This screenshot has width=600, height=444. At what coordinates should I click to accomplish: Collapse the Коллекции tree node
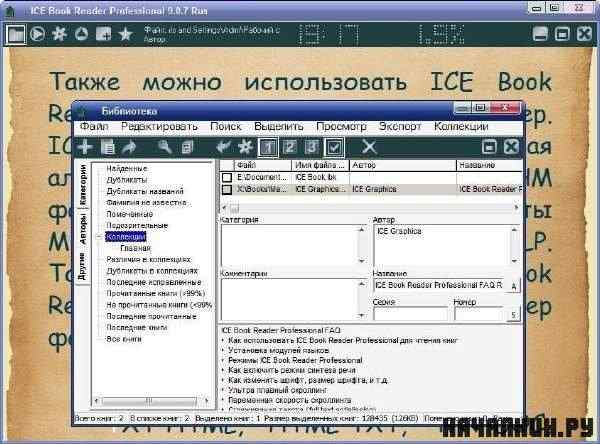coord(98,237)
